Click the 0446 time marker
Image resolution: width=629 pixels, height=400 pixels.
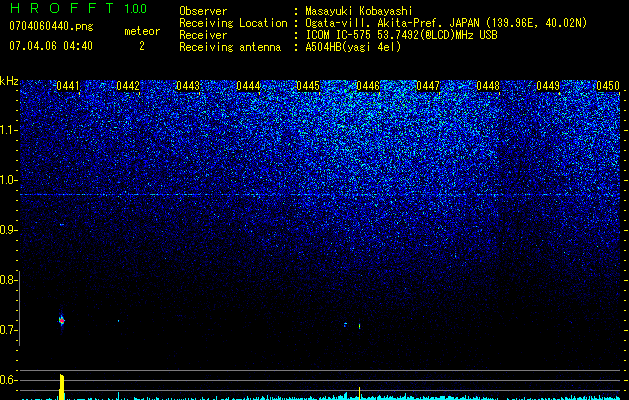(368, 86)
